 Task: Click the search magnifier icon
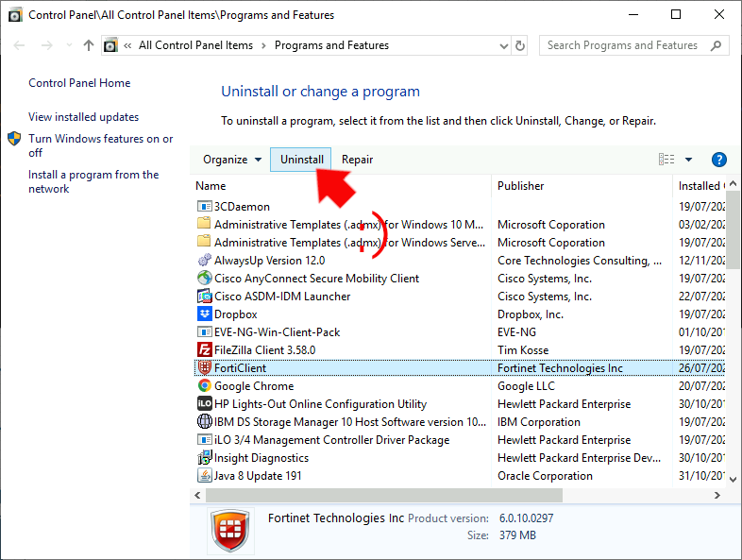(x=716, y=45)
